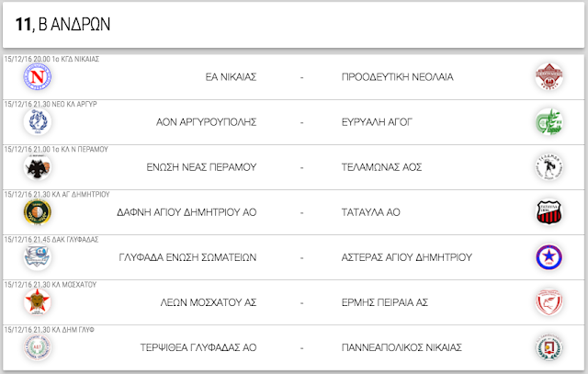Select the red-black striped ΤΑΤΑΥΛΑ shield
This screenshot has width=588, height=374.
pyautogui.click(x=549, y=212)
